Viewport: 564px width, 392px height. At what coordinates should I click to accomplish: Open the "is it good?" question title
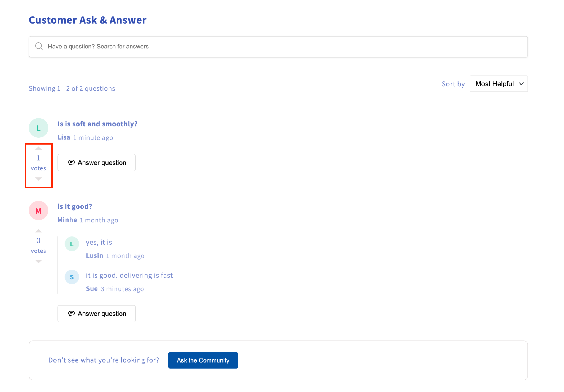pos(75,207)
